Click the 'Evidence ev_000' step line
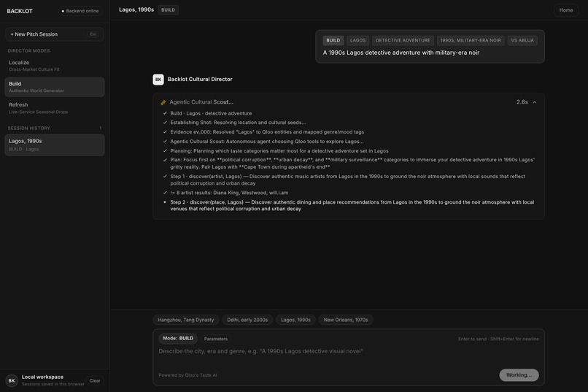The height and width of the screenshot is (392, 588). (267, 132)
